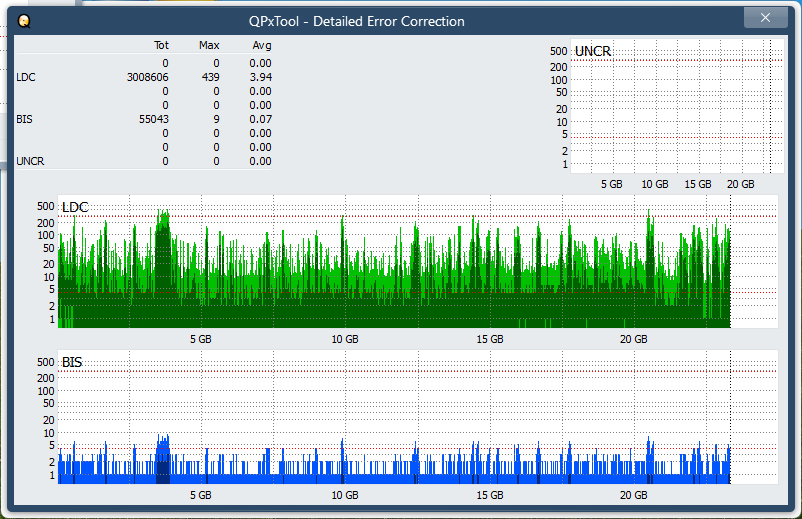Click the 10 GB axis label under LDC graph
This screenshot has height=519, width=802.
click(x=345, y=339)
